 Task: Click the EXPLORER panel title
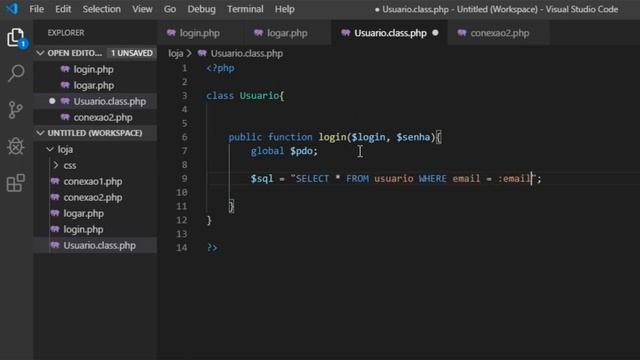tap(66, 33)
